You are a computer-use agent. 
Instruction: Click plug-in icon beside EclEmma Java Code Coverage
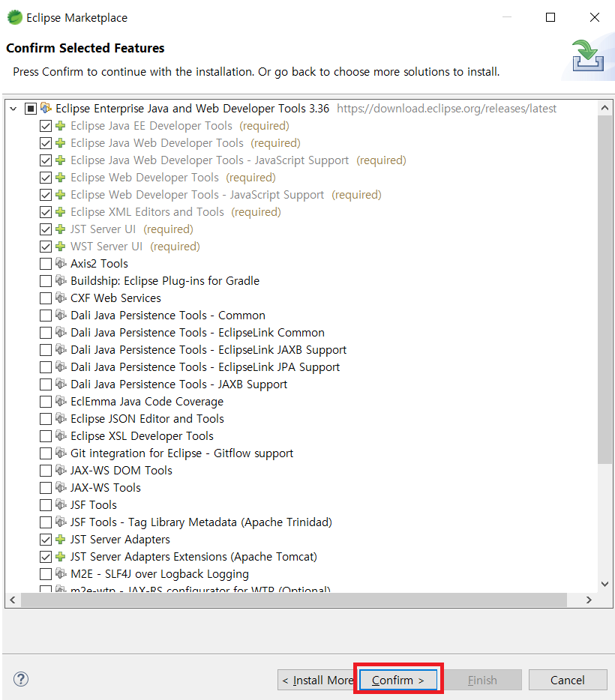click(61, 402)
